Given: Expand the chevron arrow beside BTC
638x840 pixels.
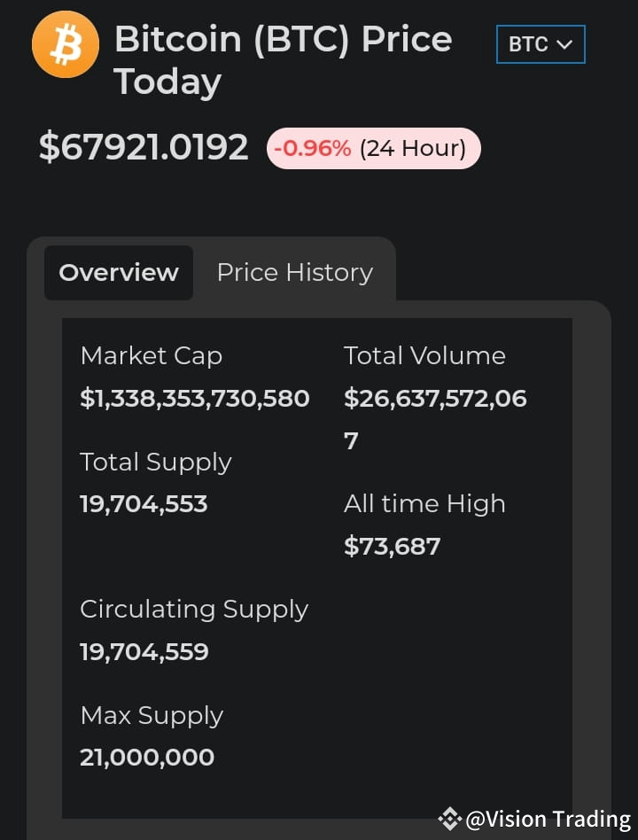Looking at the screenshot, I should [564, 44].
